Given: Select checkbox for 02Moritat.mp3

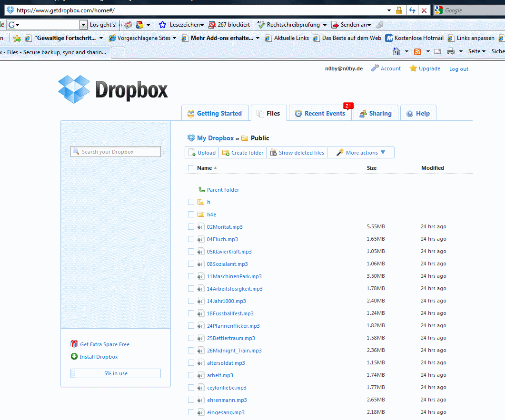Looking at the screenshot, I should coord(191,227).
